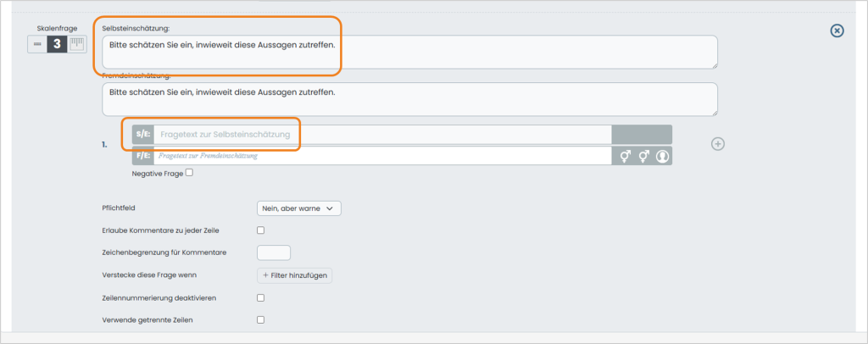Select the dotted-line scale type icon
Screen dimensions: 868x344
tap(37, 45)
